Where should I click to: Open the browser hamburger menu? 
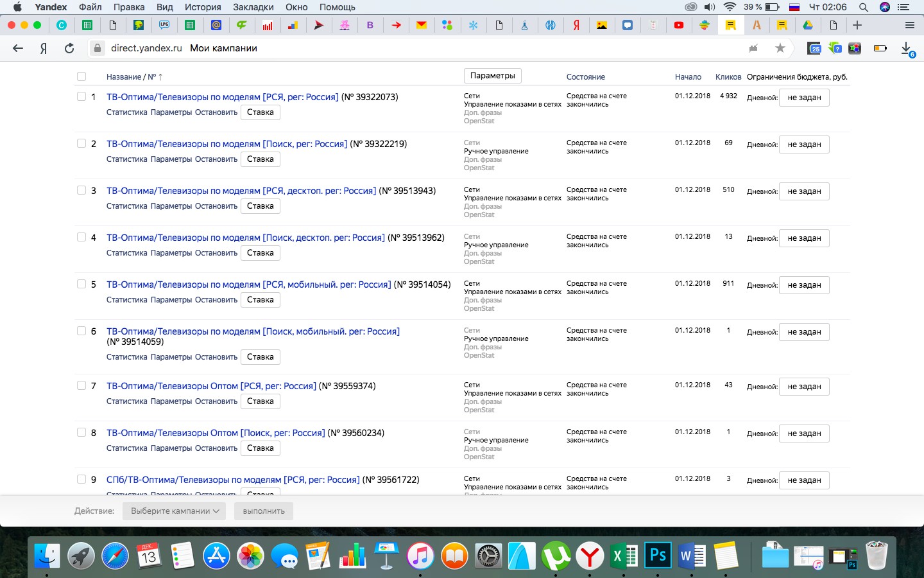[909, 25]
